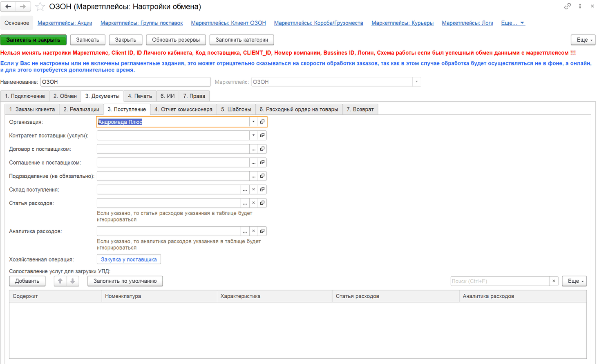Clear the table search field
Viewport: 597px width, 364px height.
554,281
